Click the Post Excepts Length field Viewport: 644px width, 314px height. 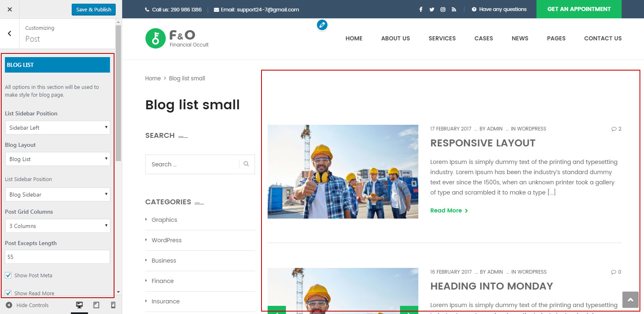(57, 257)
